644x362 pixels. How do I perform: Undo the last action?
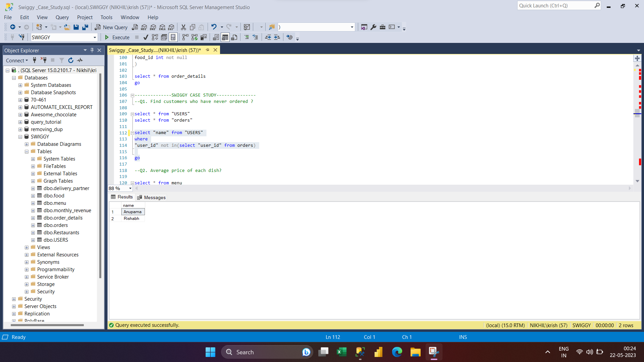point(214,27)
